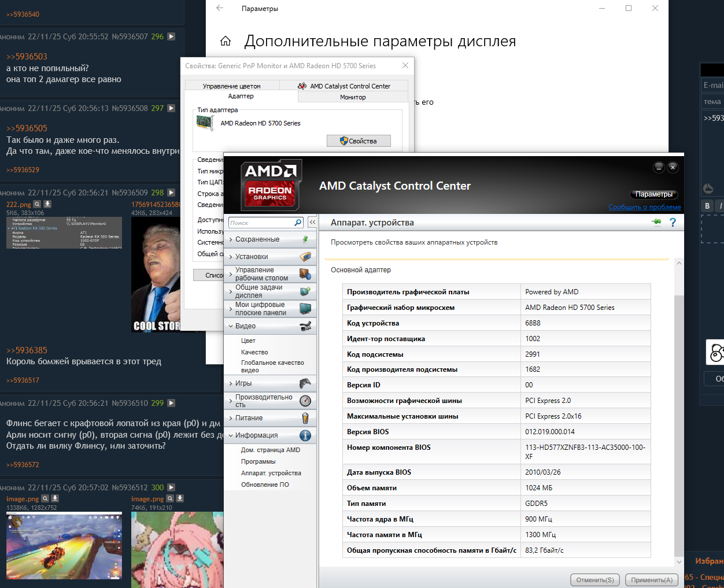Click the arrow icon on post 298
This screenshot has height=588, width=724.
tap(171, 193)
